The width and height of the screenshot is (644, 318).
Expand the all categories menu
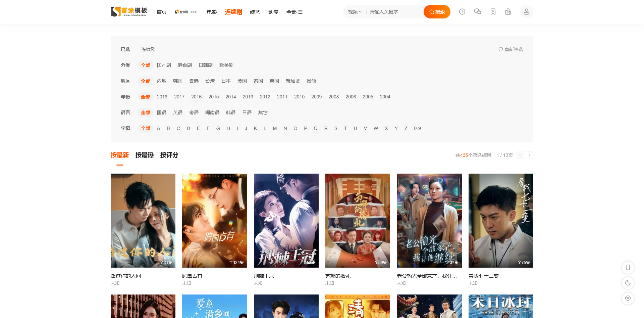point(294,12)
